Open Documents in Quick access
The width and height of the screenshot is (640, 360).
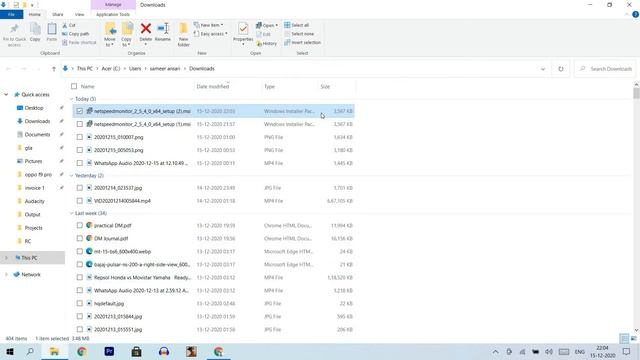coord(38,135)
